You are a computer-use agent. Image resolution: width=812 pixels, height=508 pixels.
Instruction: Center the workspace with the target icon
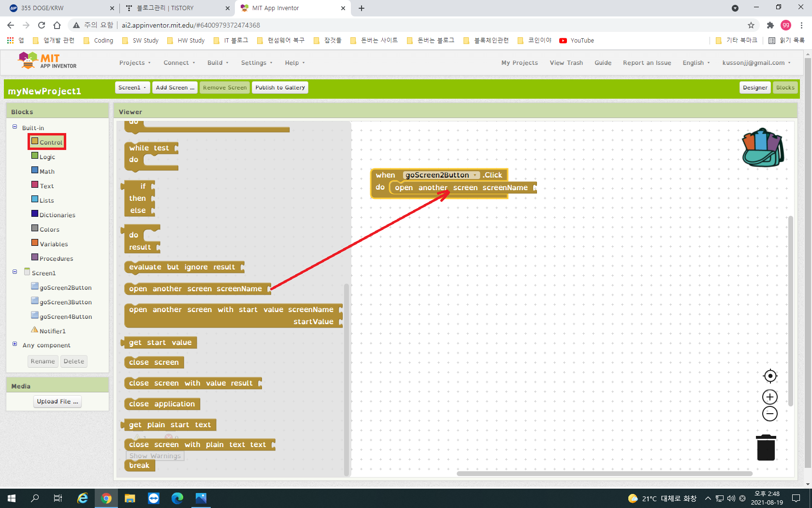(x=770, y=376)
